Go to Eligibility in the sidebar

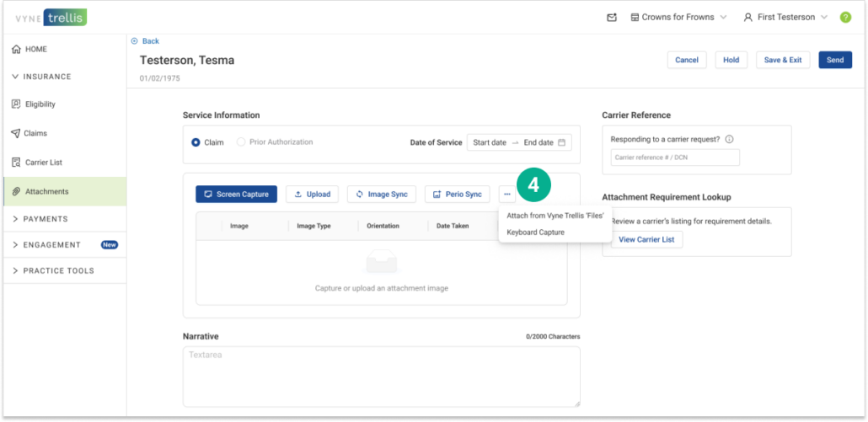pos(40,104)
